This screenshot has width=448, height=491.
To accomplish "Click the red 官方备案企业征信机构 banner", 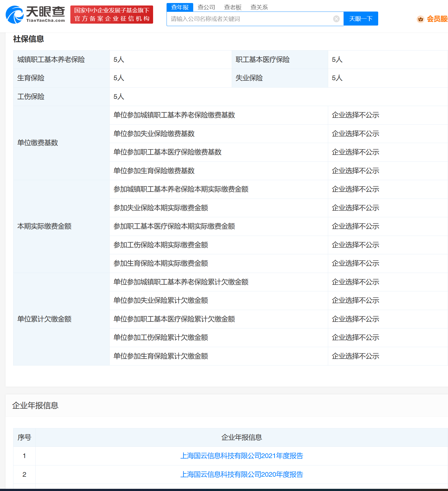I will pyautogui.click(x=112, y=15).
